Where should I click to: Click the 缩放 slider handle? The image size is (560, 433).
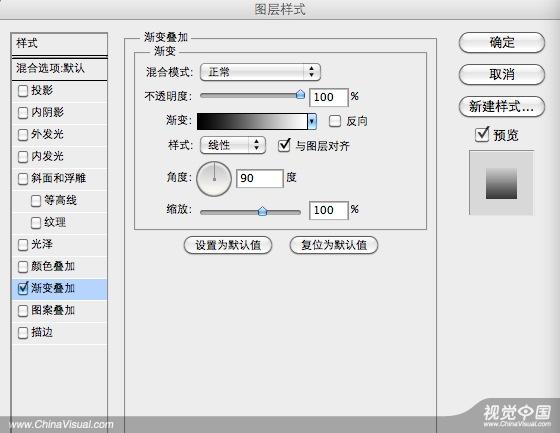point(262,211)
